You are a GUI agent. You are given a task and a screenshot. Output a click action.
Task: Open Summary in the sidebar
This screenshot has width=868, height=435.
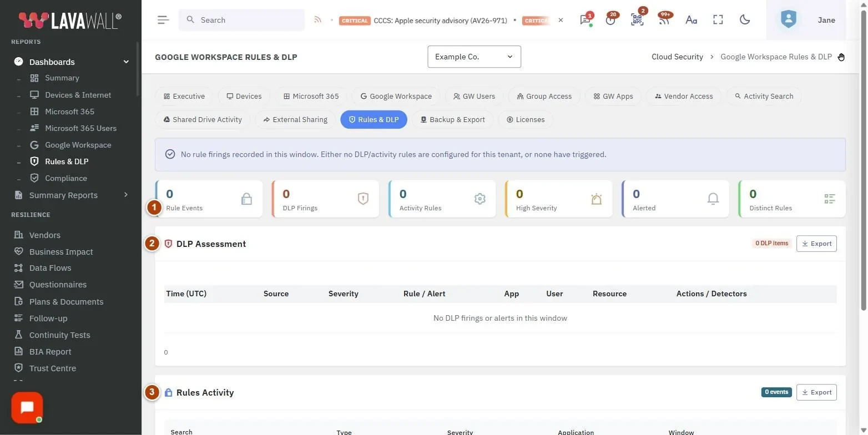coord(62,78)
